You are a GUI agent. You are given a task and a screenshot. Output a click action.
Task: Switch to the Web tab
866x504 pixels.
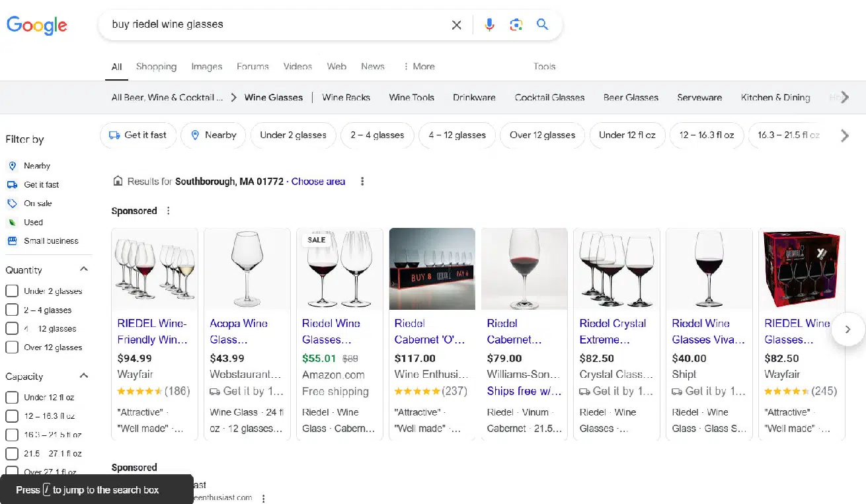coord(336,66)
